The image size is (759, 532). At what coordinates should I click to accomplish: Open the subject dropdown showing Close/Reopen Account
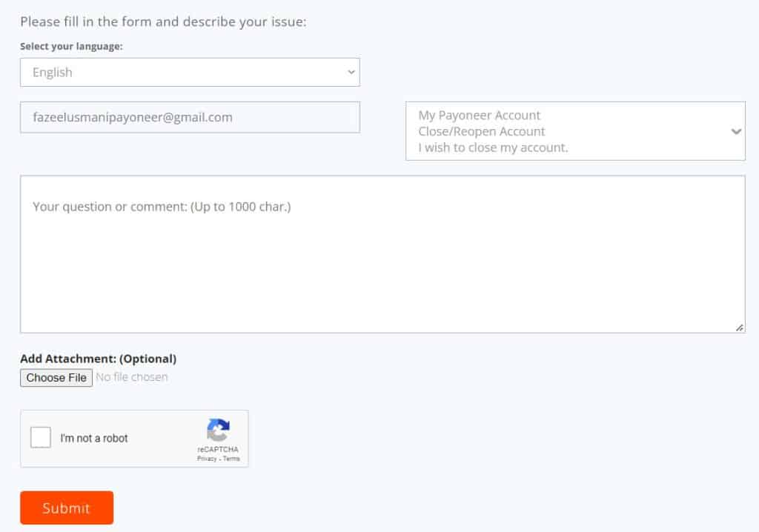[x=575, y=131]
